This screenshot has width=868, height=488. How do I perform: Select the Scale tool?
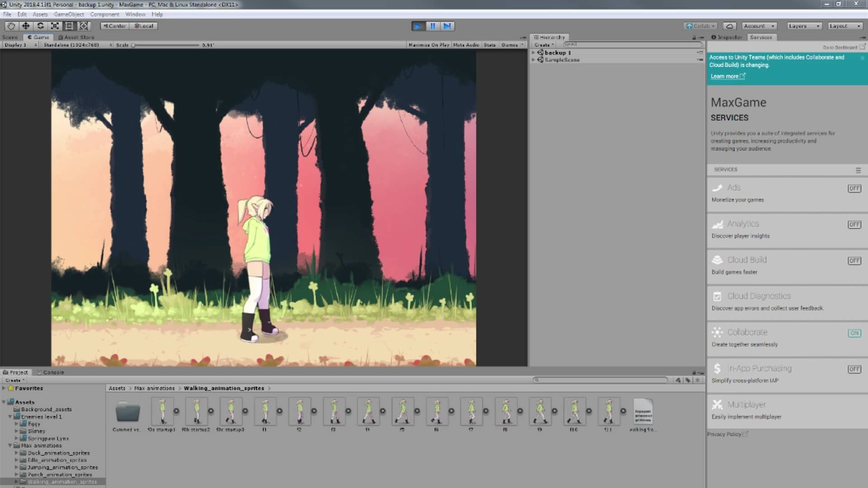pos(55,26)
